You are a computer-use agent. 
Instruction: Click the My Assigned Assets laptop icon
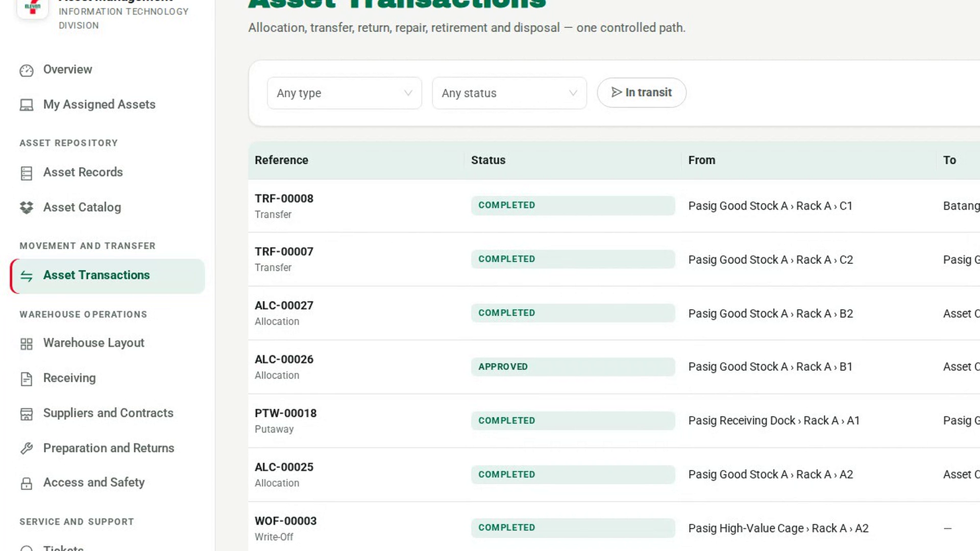point(27,105)
